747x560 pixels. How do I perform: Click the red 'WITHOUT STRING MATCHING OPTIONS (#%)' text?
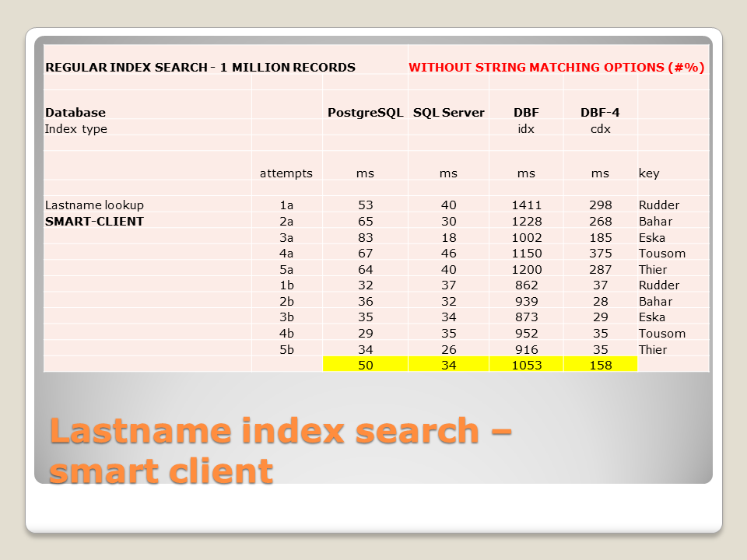coord(556,68)
